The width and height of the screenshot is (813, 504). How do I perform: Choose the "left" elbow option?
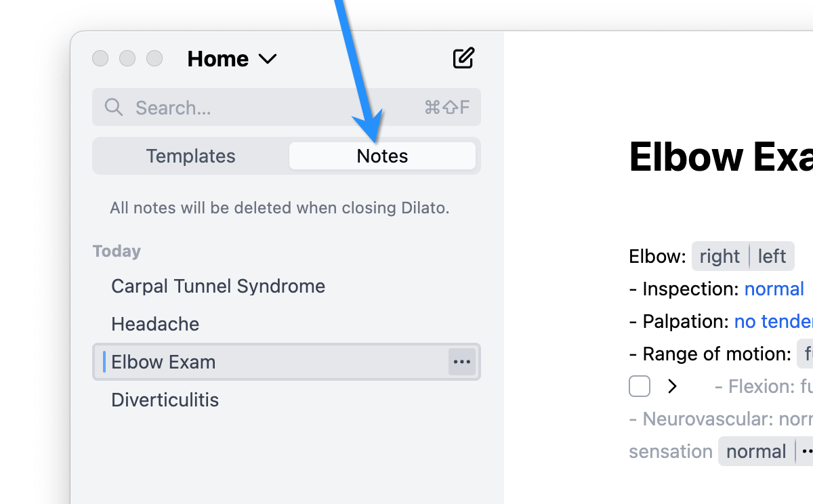[x=772, y=256]
